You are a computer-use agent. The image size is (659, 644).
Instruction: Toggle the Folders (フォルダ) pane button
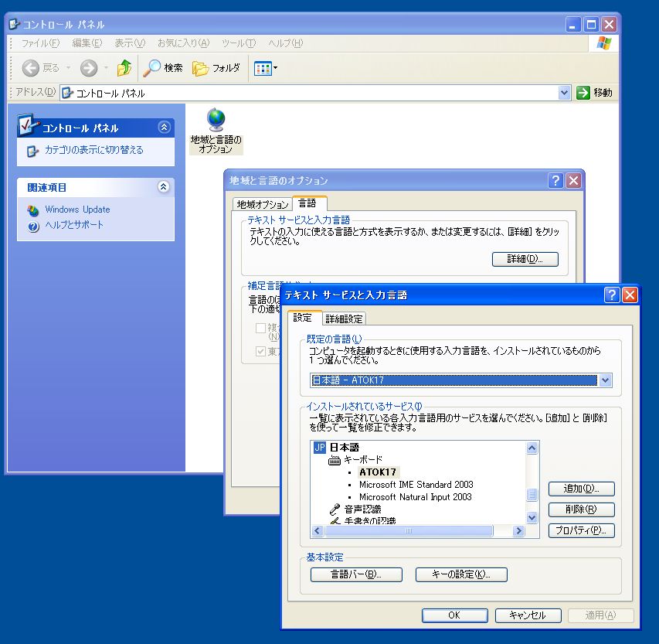point(216,68)
